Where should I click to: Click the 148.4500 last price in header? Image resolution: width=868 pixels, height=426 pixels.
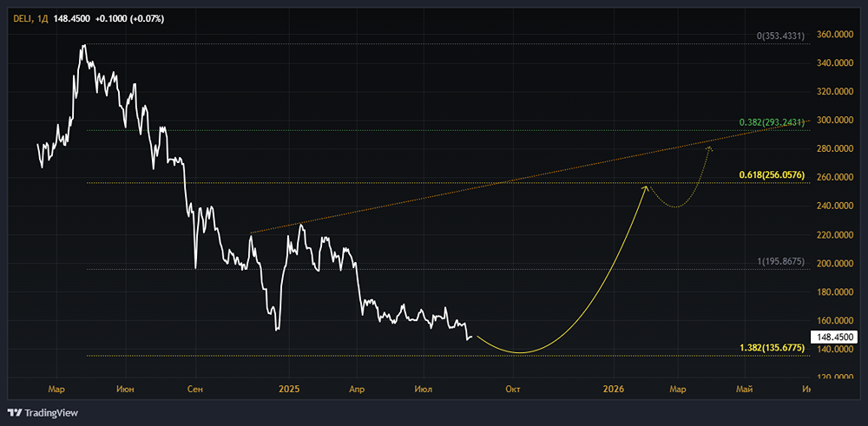pos(71,19)
